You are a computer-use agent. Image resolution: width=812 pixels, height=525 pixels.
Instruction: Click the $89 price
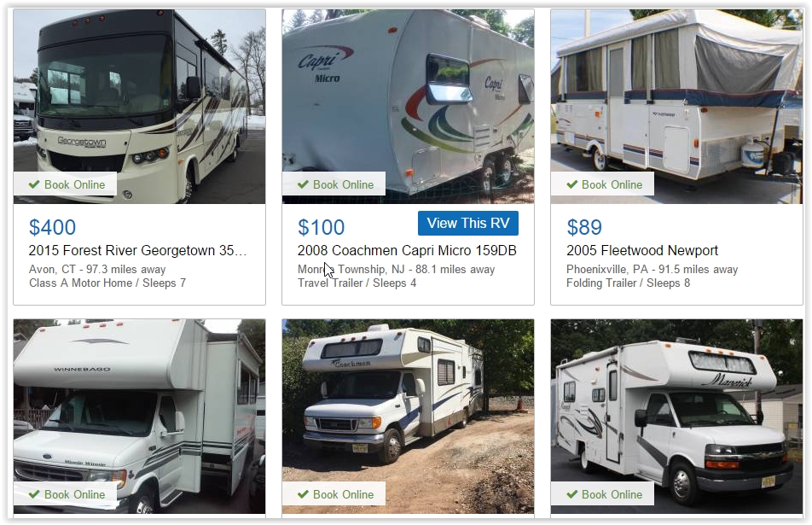[x=584, y=227]
